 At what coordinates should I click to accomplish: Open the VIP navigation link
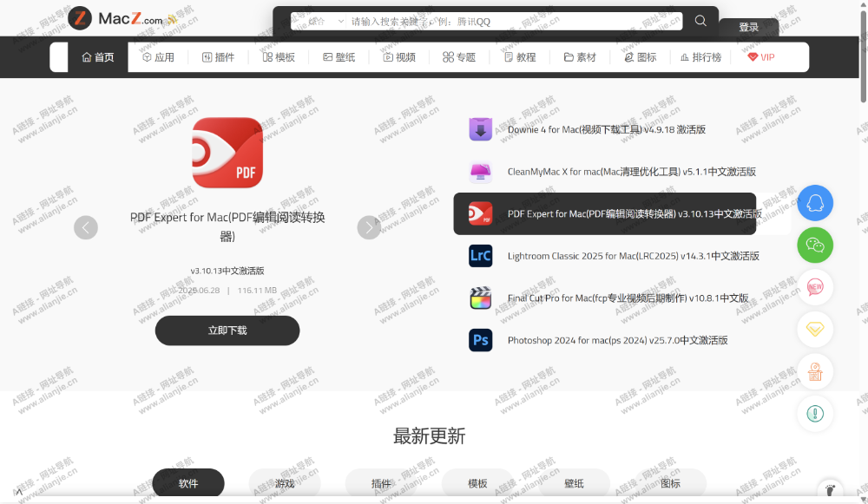(x=761, y=57)
